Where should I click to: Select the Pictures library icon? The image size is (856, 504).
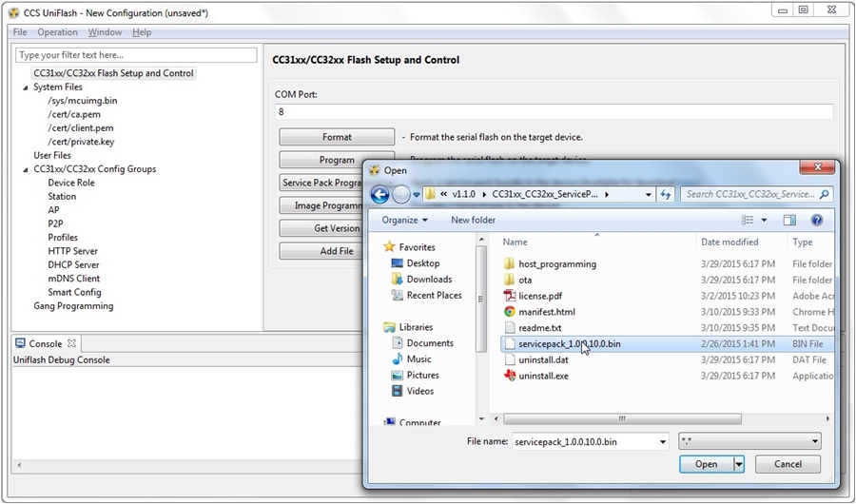398,375
